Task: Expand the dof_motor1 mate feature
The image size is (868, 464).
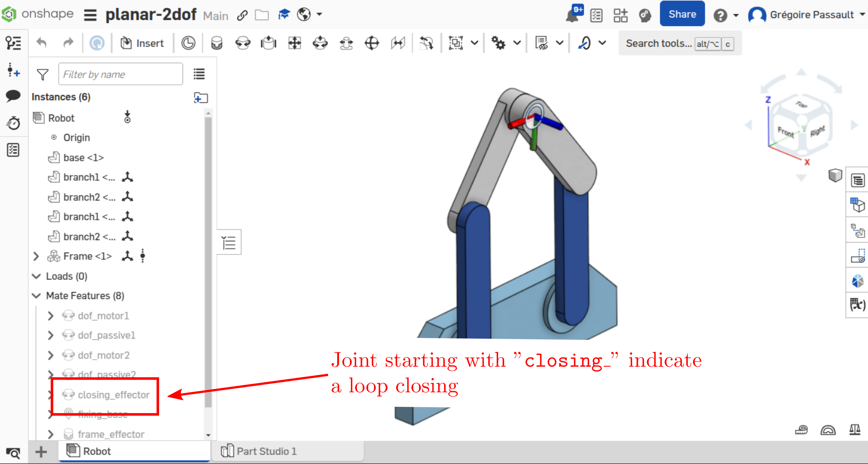Action: click(x=51, y=316)
